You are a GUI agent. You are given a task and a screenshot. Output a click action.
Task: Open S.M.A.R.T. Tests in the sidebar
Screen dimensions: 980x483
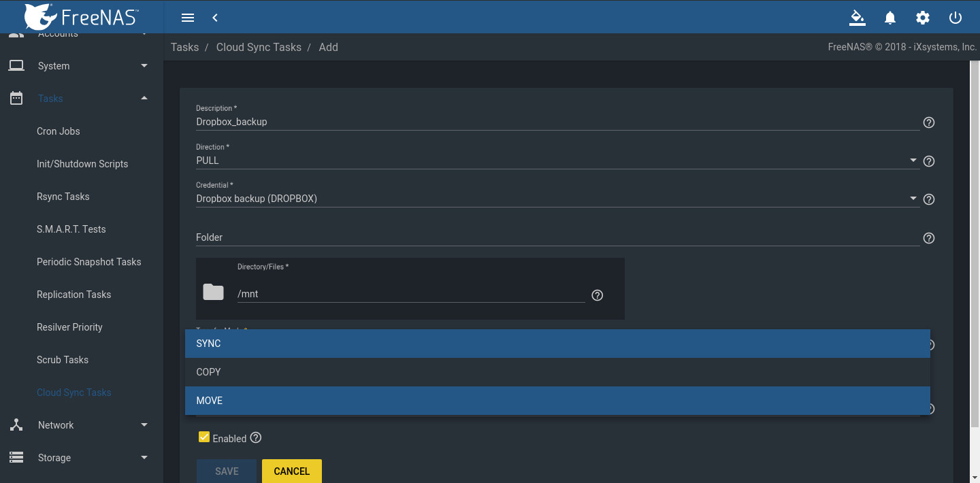71,229
